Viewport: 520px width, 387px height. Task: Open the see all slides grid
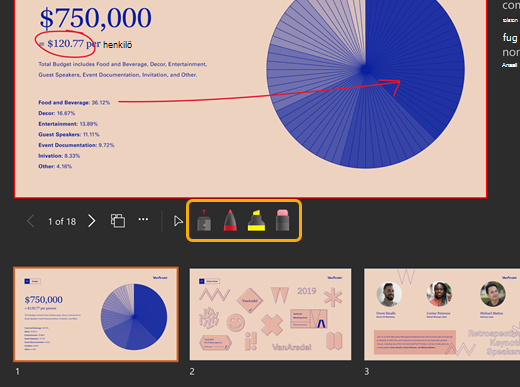[118, 221]
